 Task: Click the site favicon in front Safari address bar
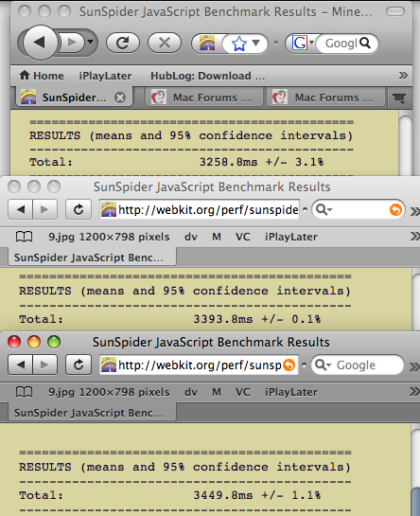coord(109,365)
